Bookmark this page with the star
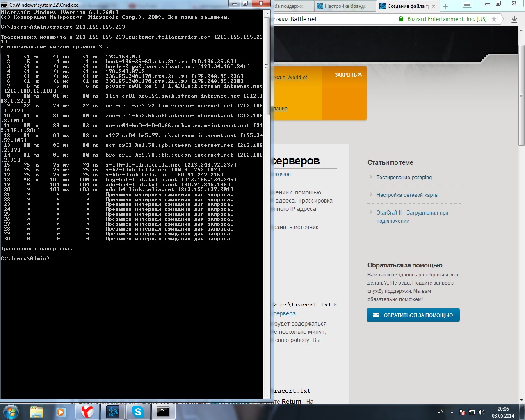 tap(494, 19)
